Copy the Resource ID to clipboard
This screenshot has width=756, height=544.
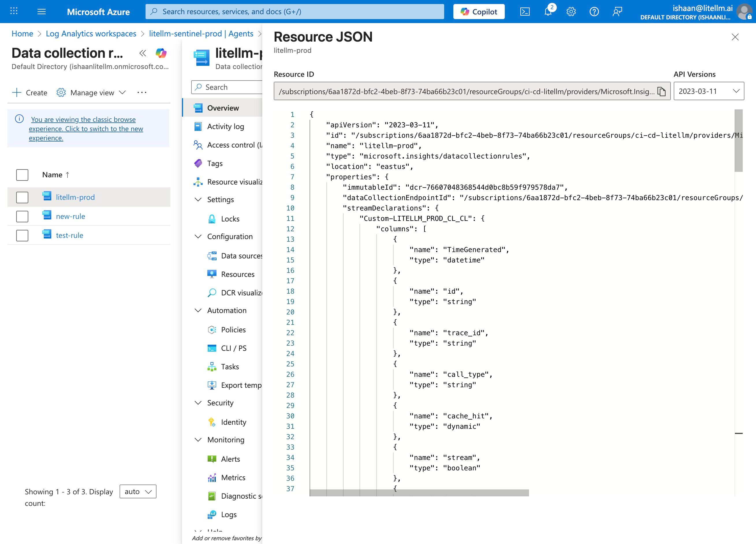click(x=661, y=91)
